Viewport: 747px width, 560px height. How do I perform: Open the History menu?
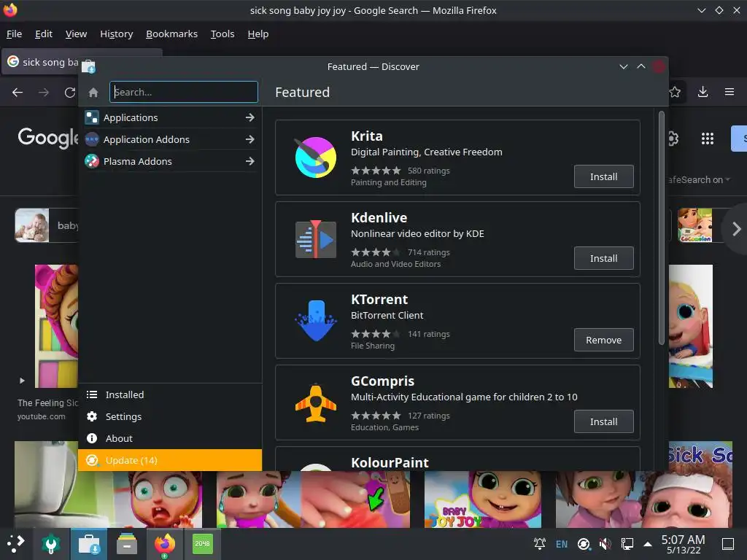click(x=116, y=34)
